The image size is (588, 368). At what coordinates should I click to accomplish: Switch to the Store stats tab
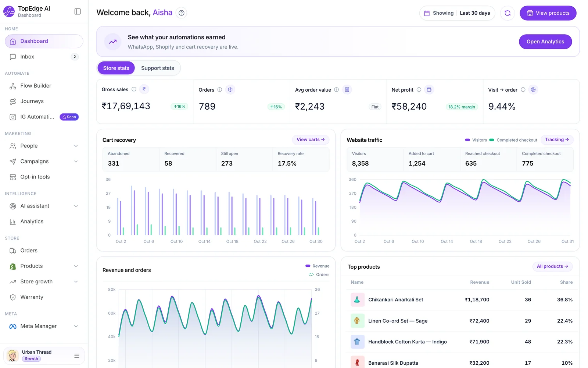click(116, 68)
